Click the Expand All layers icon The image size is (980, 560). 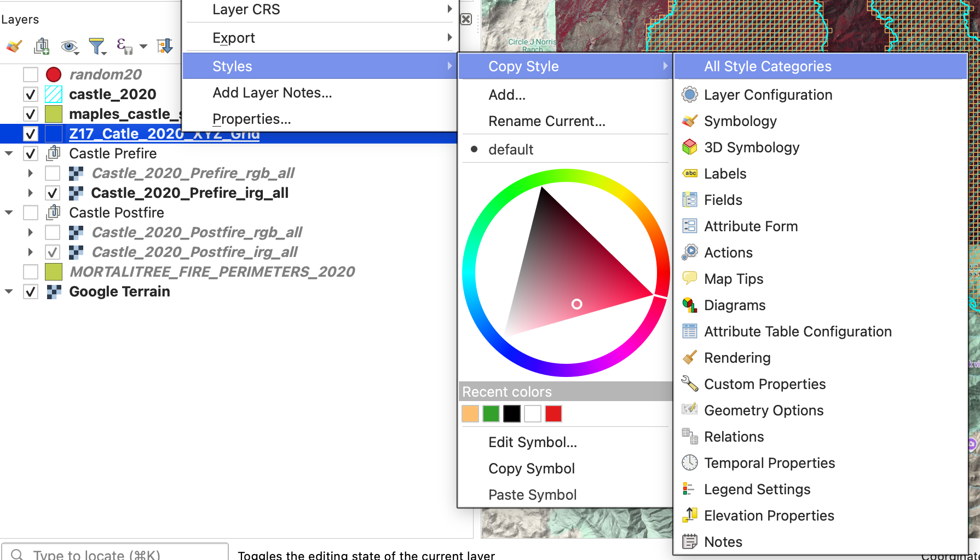coord(164,47)
